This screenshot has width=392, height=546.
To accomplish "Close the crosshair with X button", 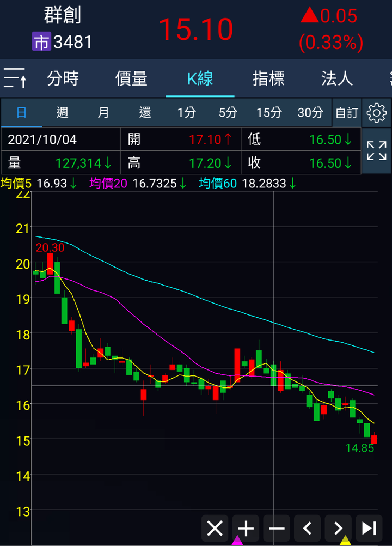I will point(215,529).
